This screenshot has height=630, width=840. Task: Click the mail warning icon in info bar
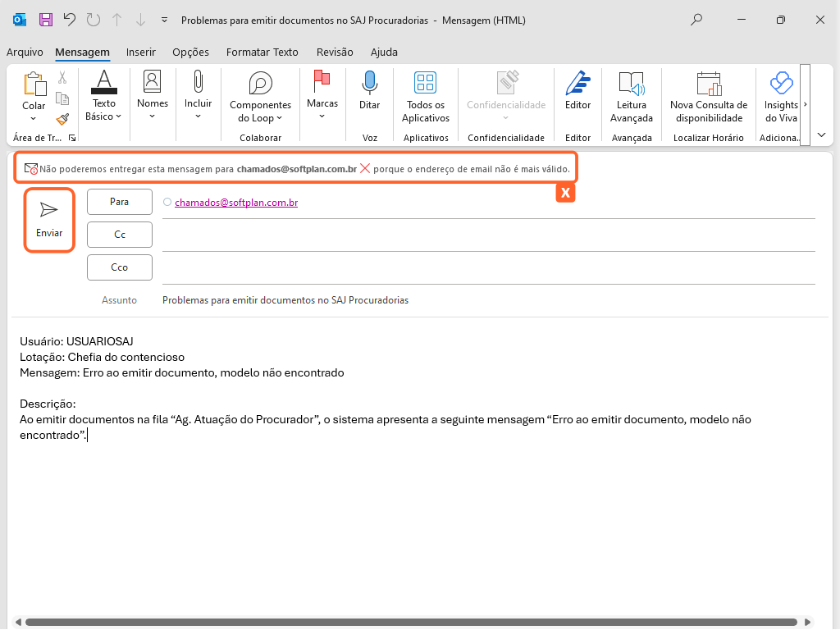click(31, 169)
